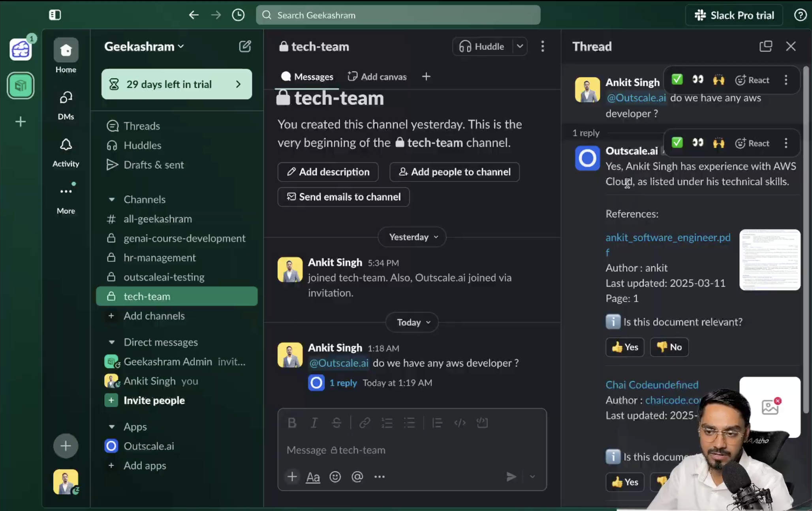812x511 pixels.
Task: Send the message arrow button
Action: coord(511,477)
